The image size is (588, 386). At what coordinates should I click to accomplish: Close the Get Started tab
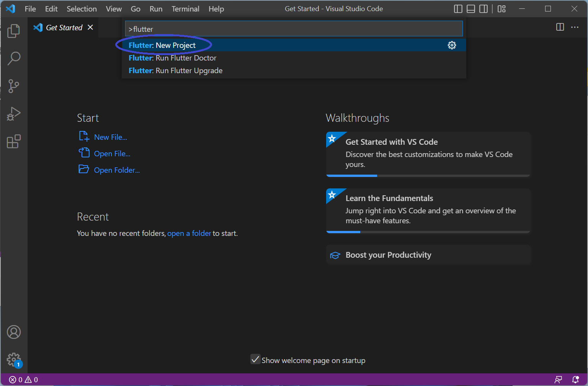click(90, 27)
